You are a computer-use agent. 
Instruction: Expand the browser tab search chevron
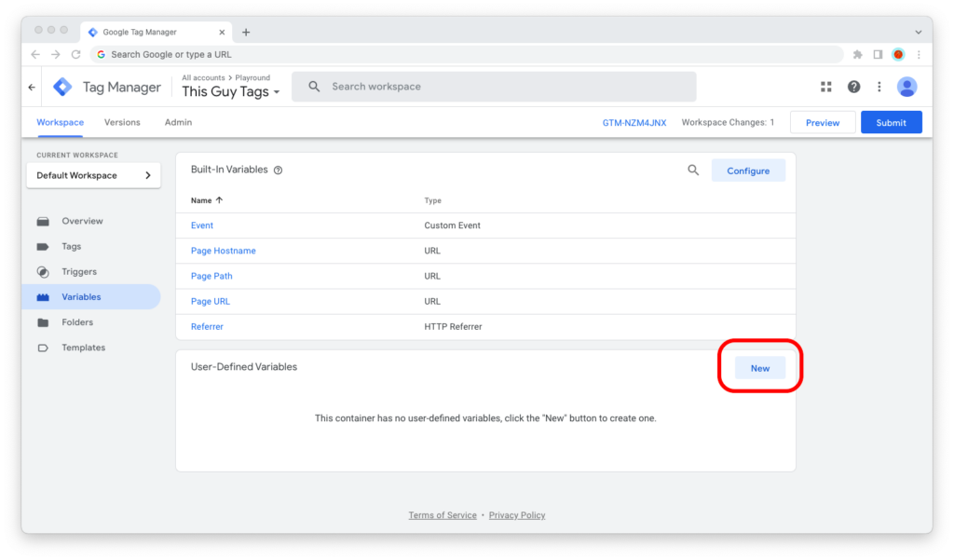click(919, 33)
